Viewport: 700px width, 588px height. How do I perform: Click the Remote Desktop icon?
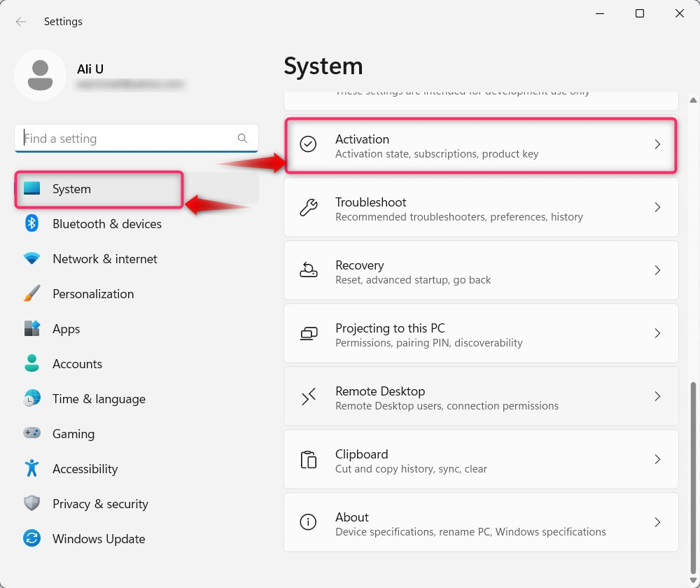tap(308, 396)
